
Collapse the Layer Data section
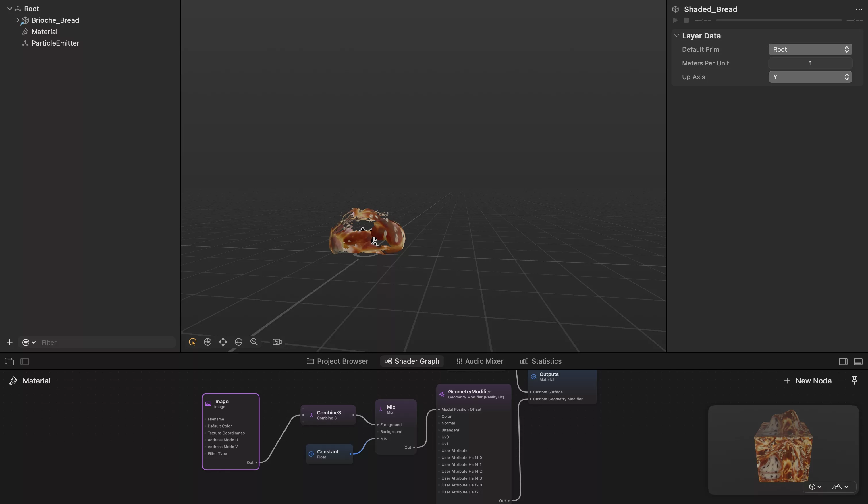(676, 36)
